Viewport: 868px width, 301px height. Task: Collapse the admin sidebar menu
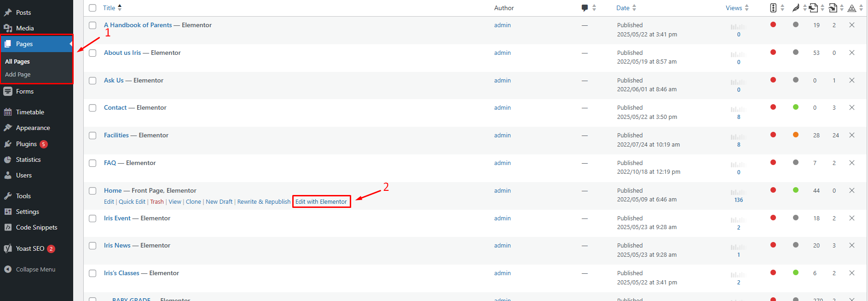point(35,269)
